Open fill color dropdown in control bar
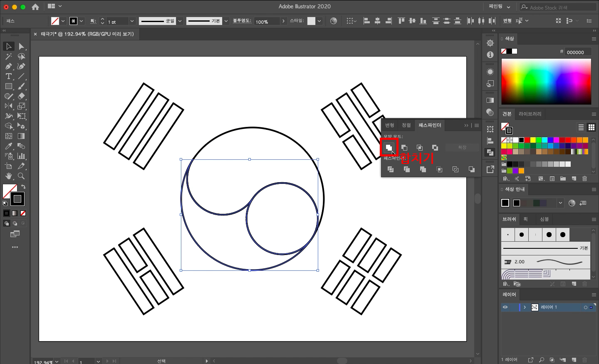Image resolution: width=599 pixels, height=364 pixels. pos(63,21)
